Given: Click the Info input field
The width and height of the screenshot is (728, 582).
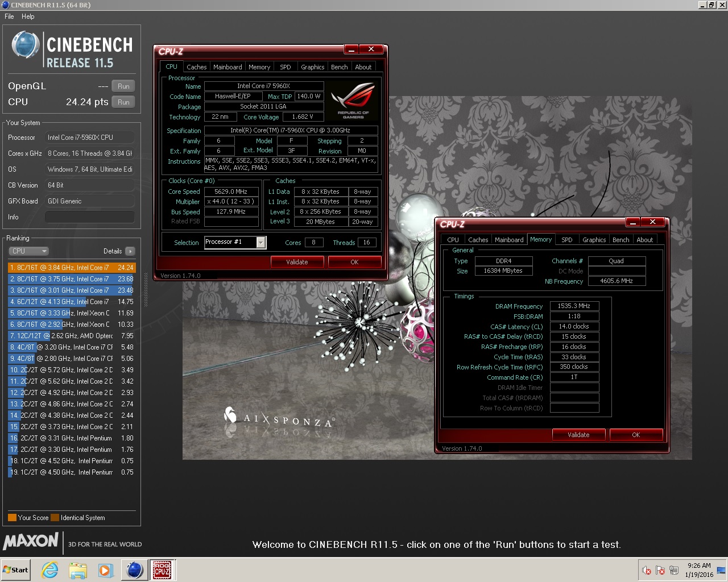Looking at the screenshot, I should point(90,217).
